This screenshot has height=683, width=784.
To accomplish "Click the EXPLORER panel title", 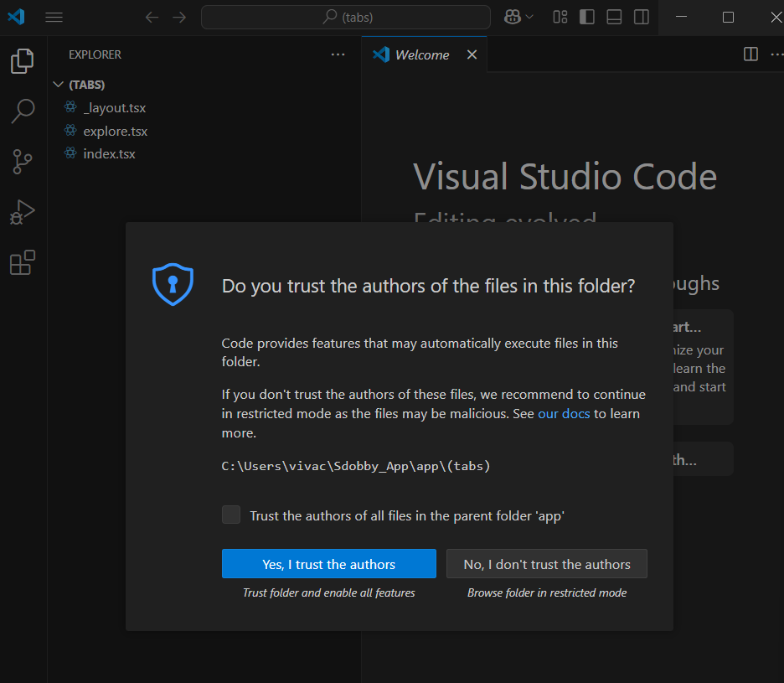I will pos(95,54).
